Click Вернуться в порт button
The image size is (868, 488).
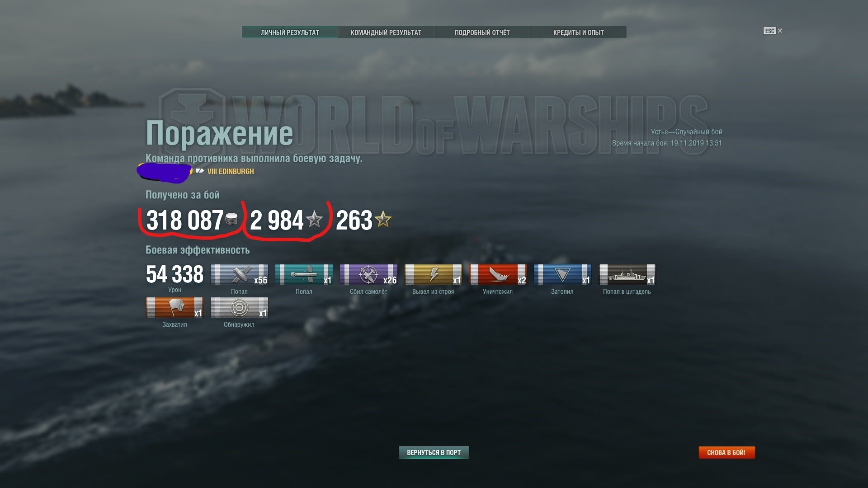pyautogui.click(x=434, y=452)
